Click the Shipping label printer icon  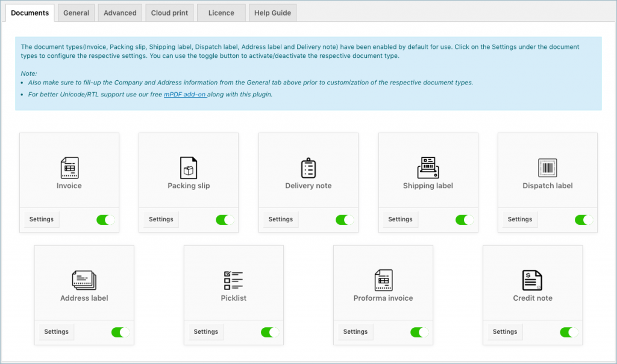tap(428, 168)
